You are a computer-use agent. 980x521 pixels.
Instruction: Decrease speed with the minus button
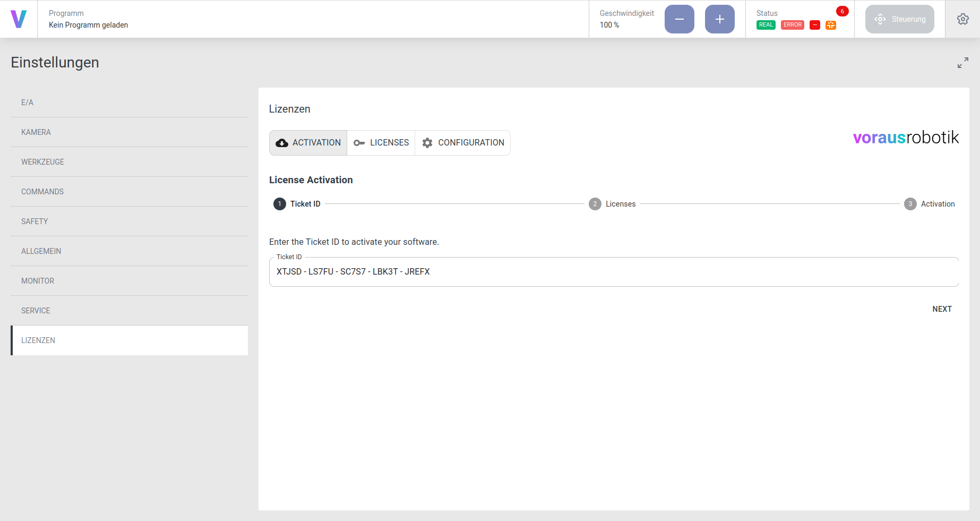[679, 19]
